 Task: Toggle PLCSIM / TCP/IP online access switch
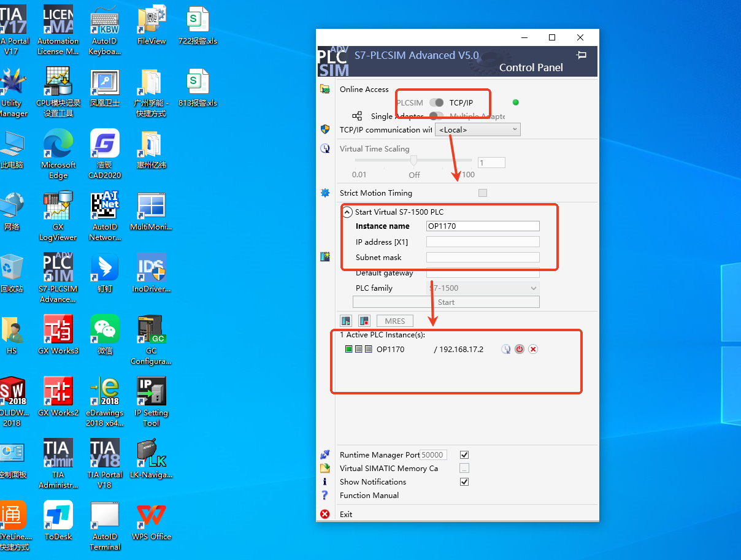(x=436, y=102)
